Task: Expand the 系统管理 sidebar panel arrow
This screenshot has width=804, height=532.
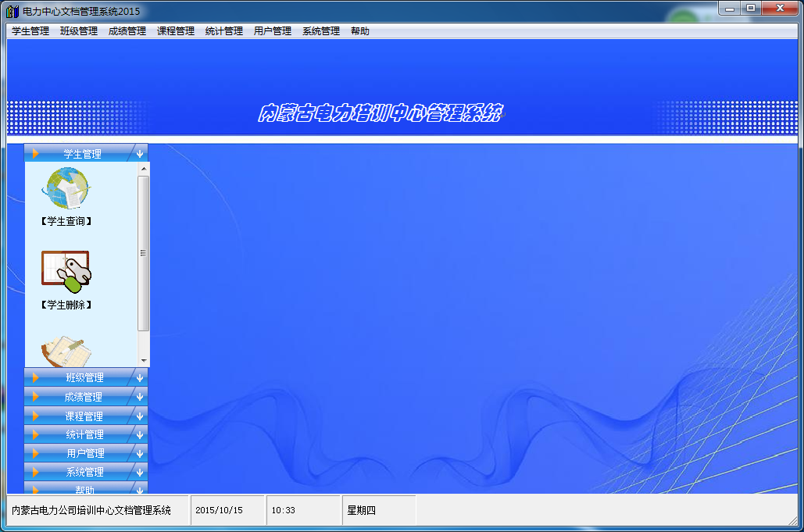Action: pyautogui.click(x=139, y=472)
